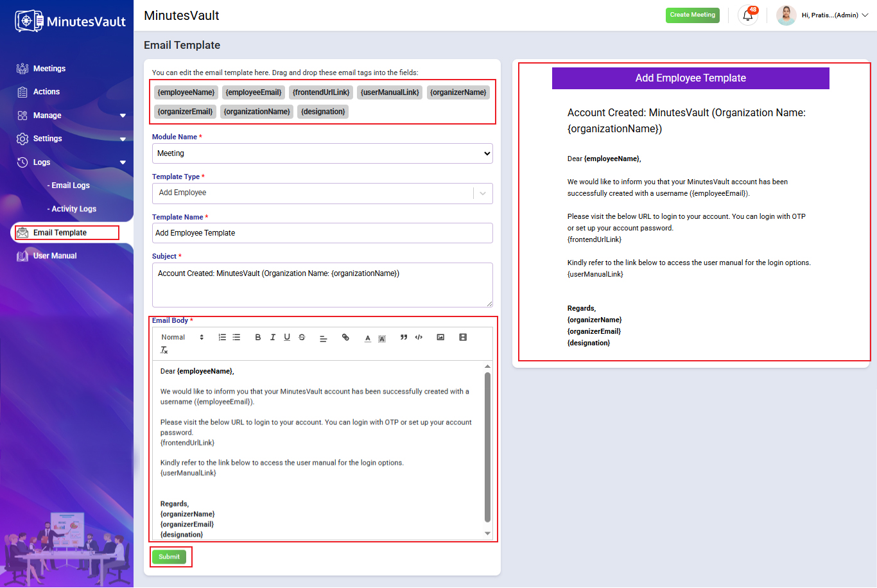Image resolution: width=877 pixels, height=588 pixels.
Task: Toggle italic formatting
Action: pos(273,338)
